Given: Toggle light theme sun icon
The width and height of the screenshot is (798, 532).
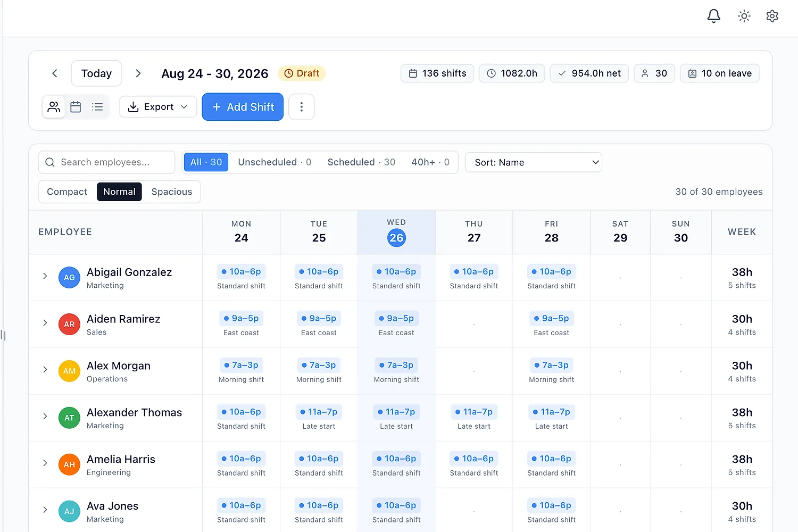Looking at the screenshot, I should pos(744,16).
